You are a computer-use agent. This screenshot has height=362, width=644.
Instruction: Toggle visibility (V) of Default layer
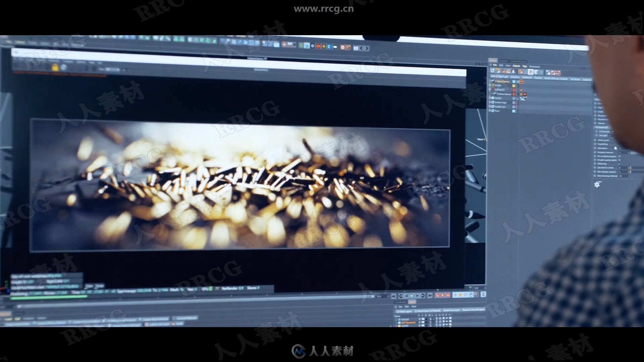(x=423, y=319)
